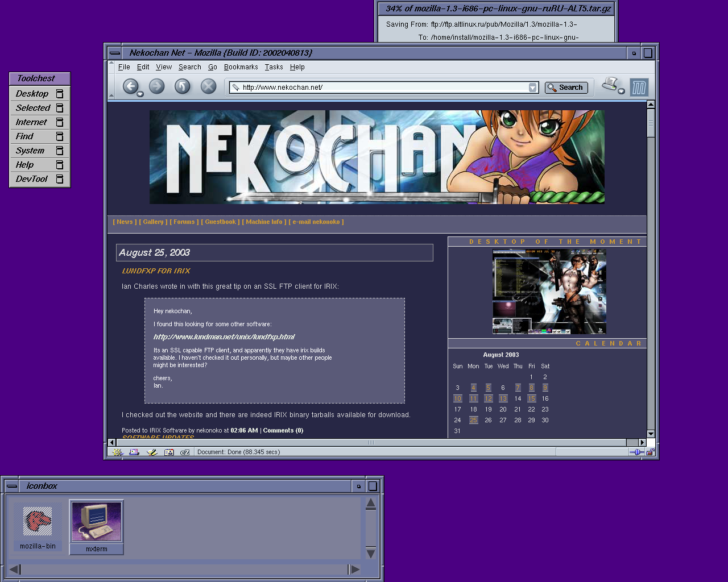Open the Edit menu in Mozilla
The width and height of the screenshot is (728, 582).
click(x=143, y=67)
